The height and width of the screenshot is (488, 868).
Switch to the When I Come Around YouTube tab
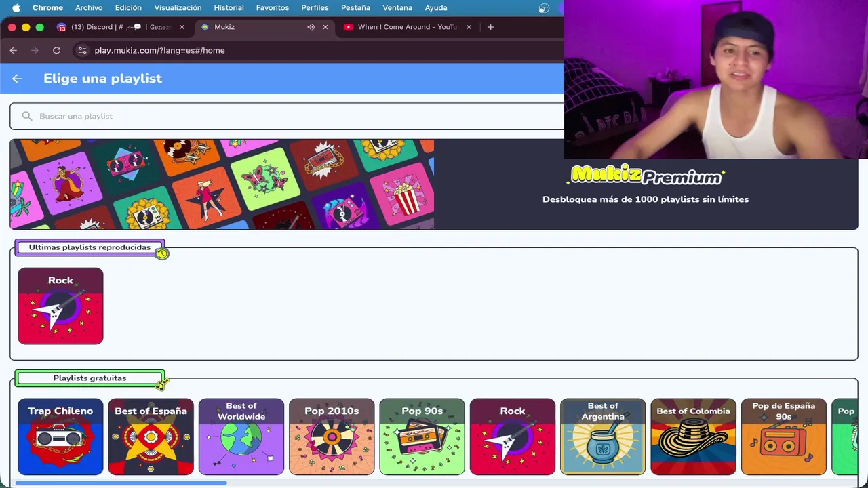[407, 27]
